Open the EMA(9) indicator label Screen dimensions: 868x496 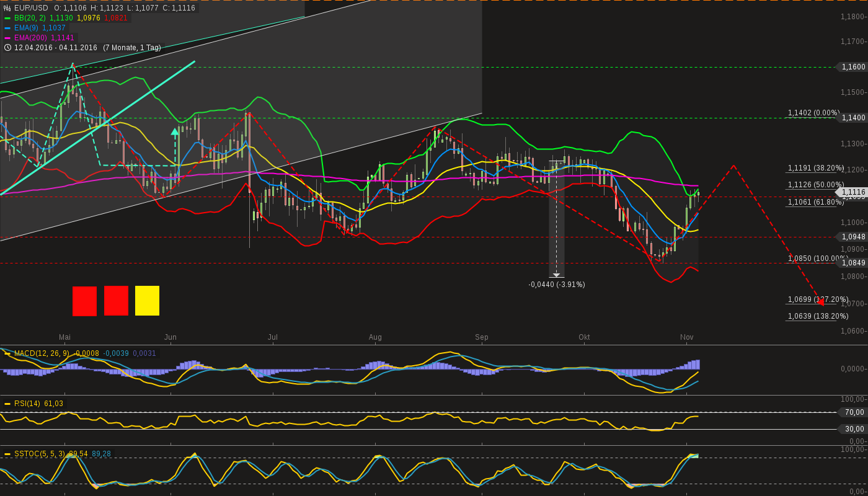[26, 28]
